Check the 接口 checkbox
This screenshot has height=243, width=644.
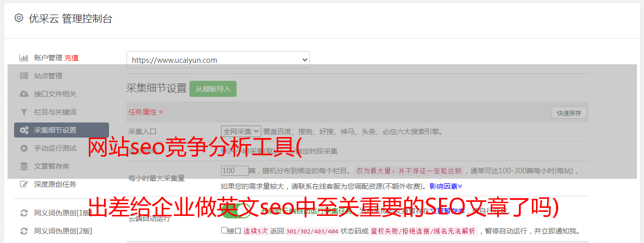224,230
